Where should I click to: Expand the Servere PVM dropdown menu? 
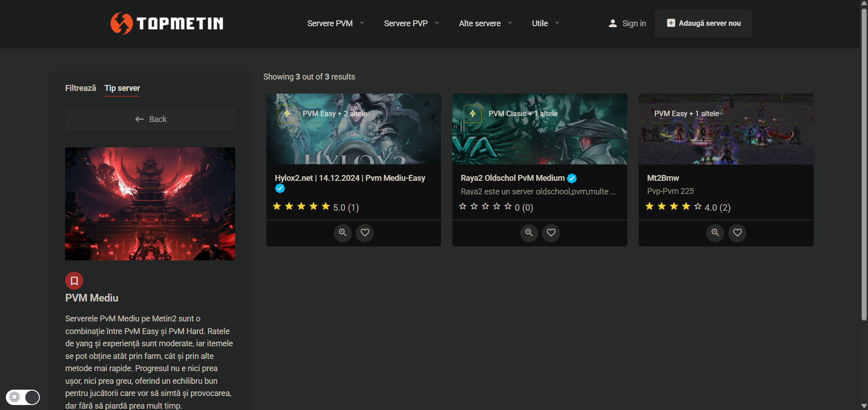pos(335,24)
